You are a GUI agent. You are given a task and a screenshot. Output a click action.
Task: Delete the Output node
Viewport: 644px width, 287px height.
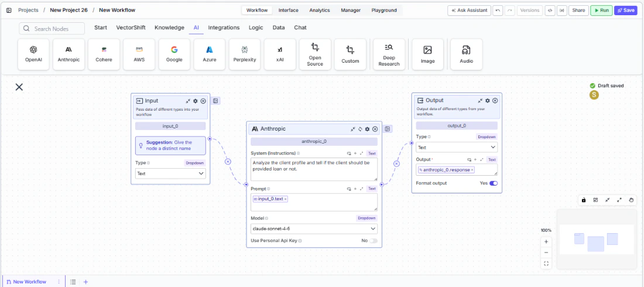(x=495, y=100)
